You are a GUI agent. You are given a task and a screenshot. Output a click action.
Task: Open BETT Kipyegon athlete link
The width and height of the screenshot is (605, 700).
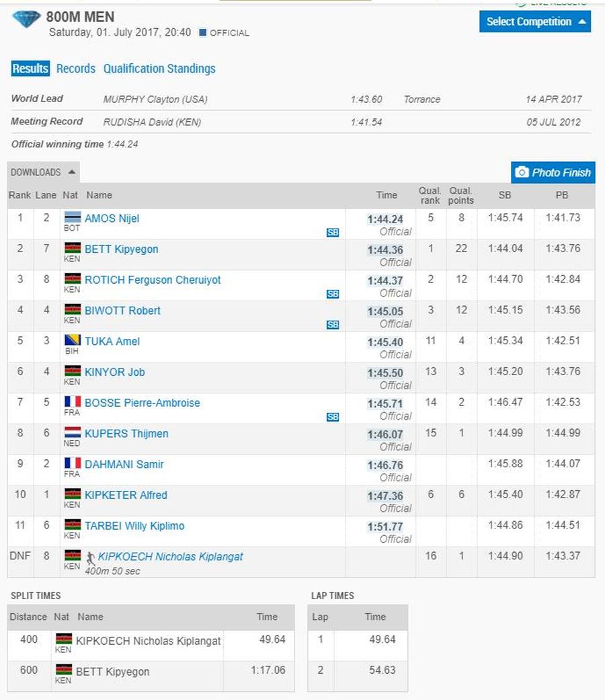pos(122,249)
